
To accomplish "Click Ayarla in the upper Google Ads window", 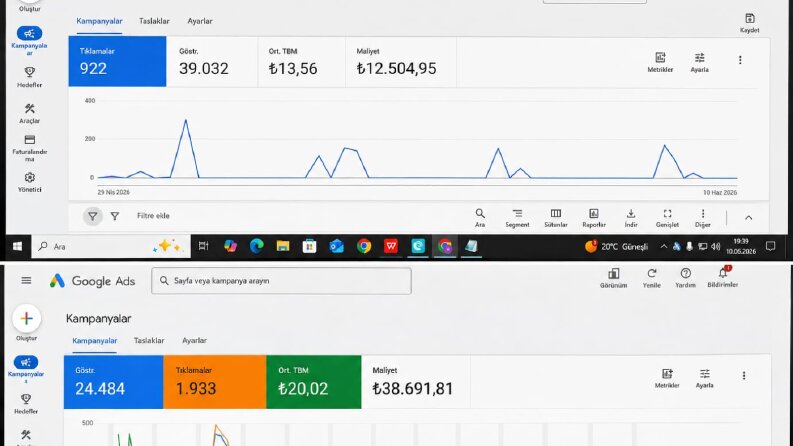I will coord(699,62).
